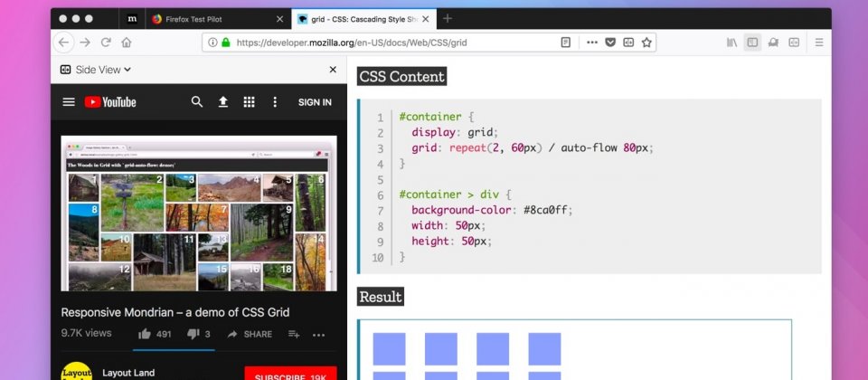The width and height of the screenshot is (868, 380).
Task: Toggle the Firefox sidebar button
Action: click(752, 43)
